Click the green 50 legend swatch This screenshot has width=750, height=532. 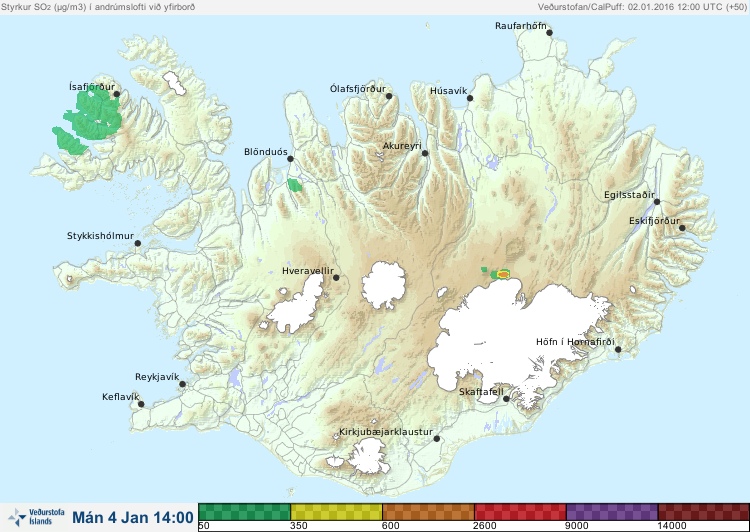[244, 512]
